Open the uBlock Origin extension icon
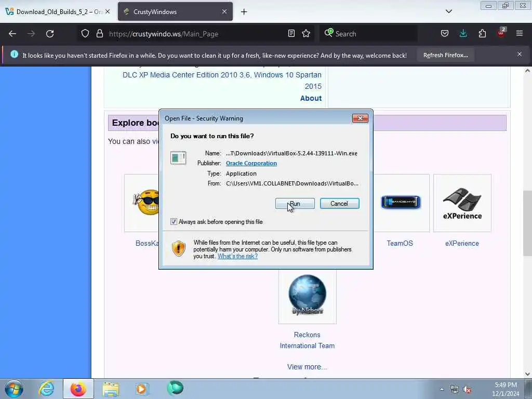The height and width of the screenshot is (399, 532). (501, 33)
